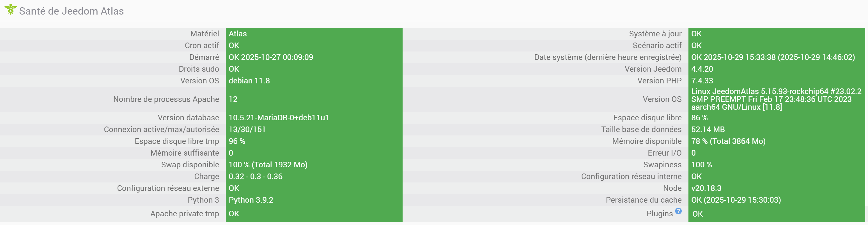Click the Jeedom version 4.4.20 value
This screenshot has width=868, height=225.
pyautogui.click(x=702, y=69)
